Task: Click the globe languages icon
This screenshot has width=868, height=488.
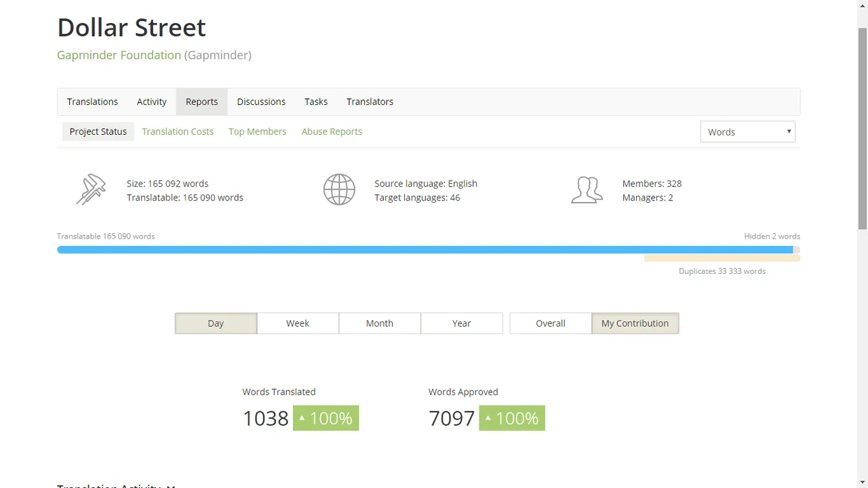Action: [339, 190]
